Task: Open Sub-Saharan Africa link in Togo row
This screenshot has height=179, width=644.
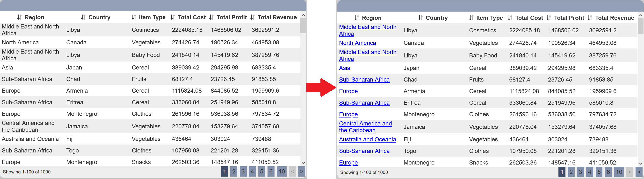Action: (364, 151)
